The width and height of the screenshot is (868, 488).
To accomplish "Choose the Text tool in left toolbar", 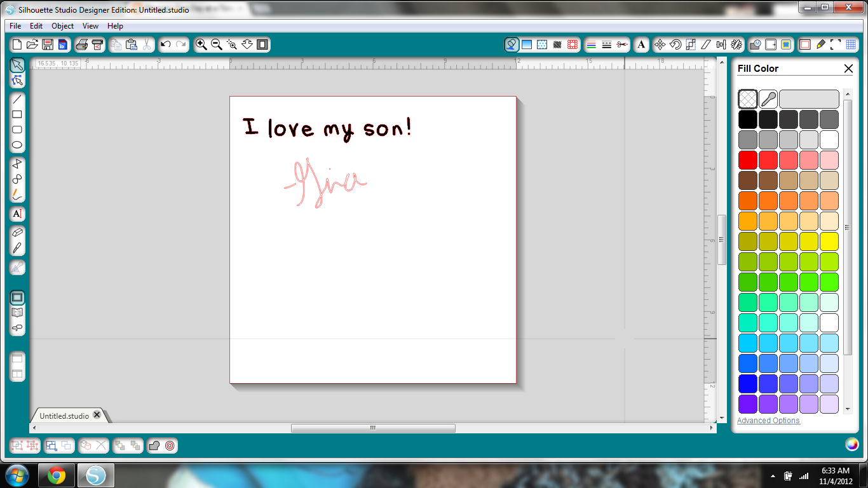I will 17,214.
